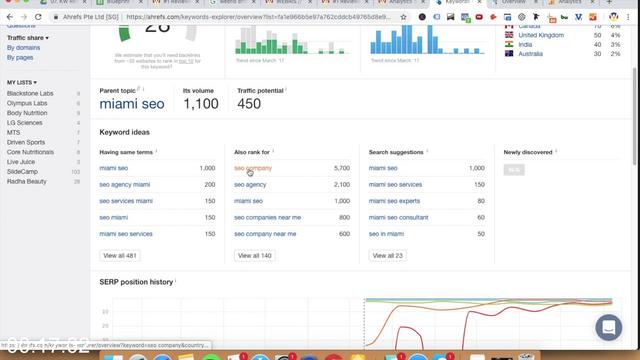640x360 pixels.
Task: Open the Body Nutrition list
Action: [x=27, y=113]
